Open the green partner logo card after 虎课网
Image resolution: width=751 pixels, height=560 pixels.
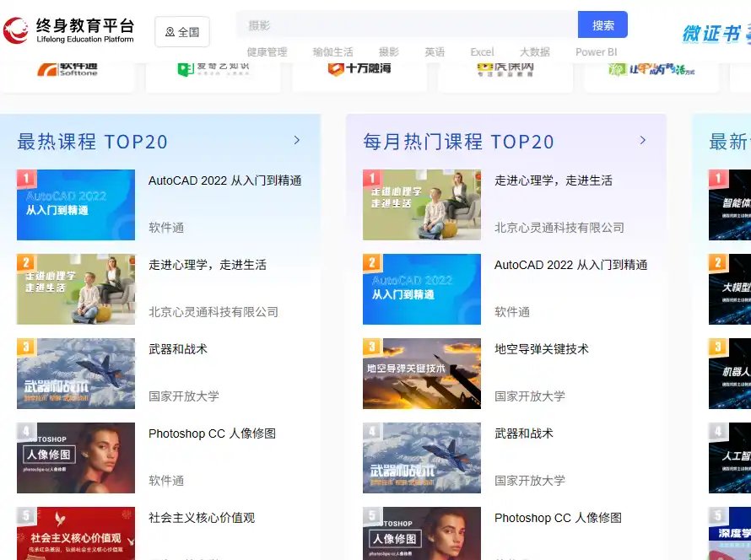tap(652, 70)
